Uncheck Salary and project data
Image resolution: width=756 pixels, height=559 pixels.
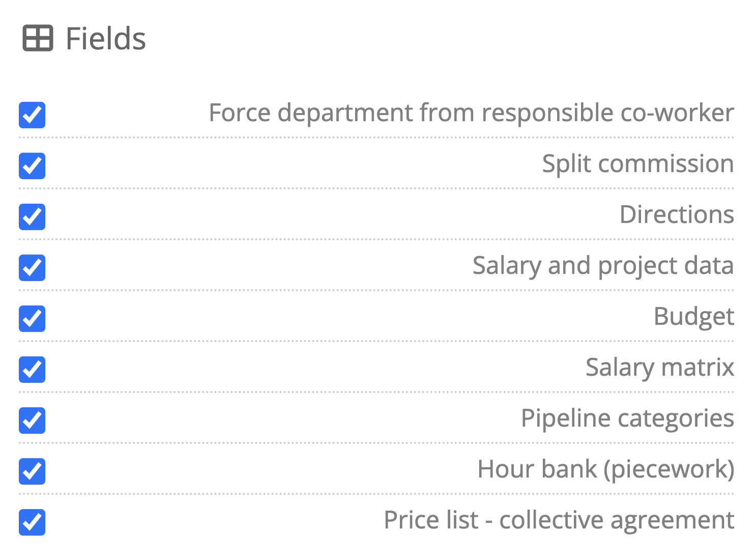[32, 268]
